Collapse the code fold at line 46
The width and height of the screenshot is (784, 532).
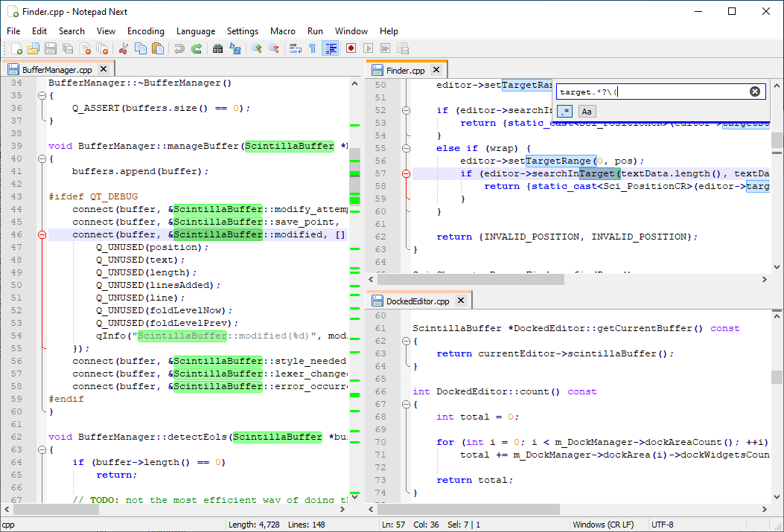42,234
